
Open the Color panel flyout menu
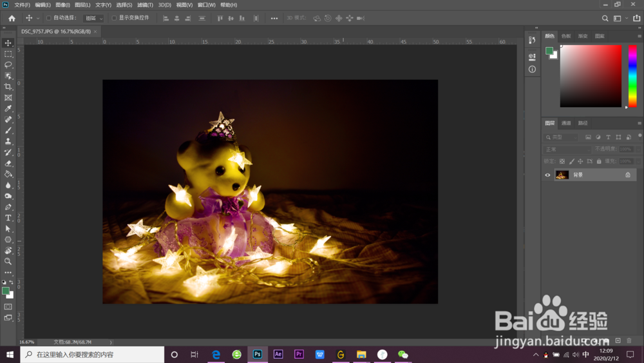[x=639, y=36]
